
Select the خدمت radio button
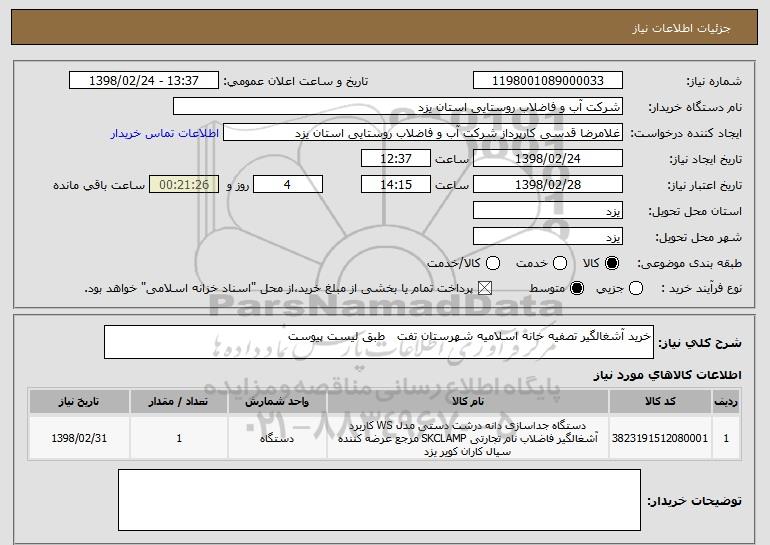click(x=560, y=263)
